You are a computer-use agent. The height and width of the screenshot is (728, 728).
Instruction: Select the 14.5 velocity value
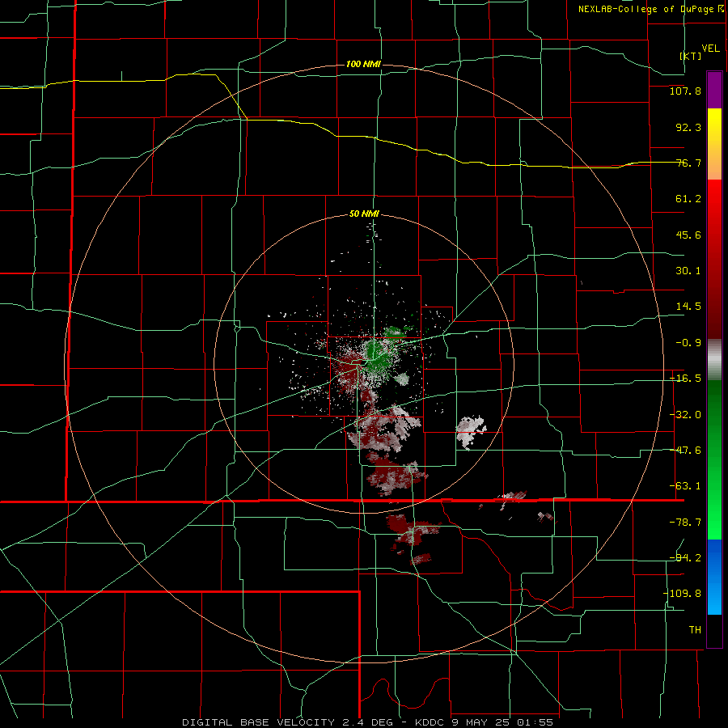click(x=688, y=307)
